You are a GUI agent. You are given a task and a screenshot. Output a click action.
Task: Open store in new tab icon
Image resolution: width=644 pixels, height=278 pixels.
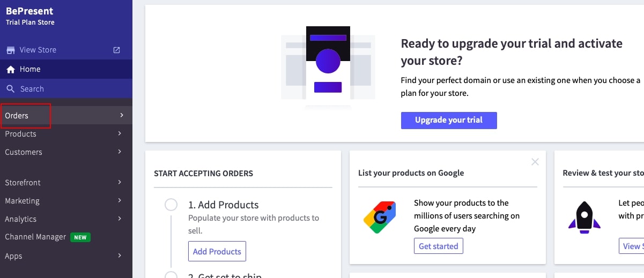coord(117,50)
